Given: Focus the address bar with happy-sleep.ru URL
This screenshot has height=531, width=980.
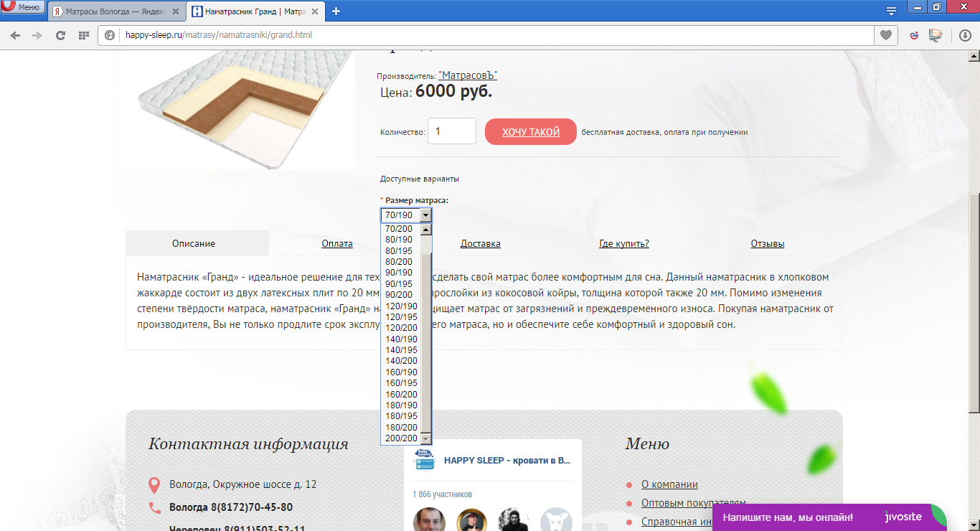Looking at the screenshot, I should tap(495, 35).
